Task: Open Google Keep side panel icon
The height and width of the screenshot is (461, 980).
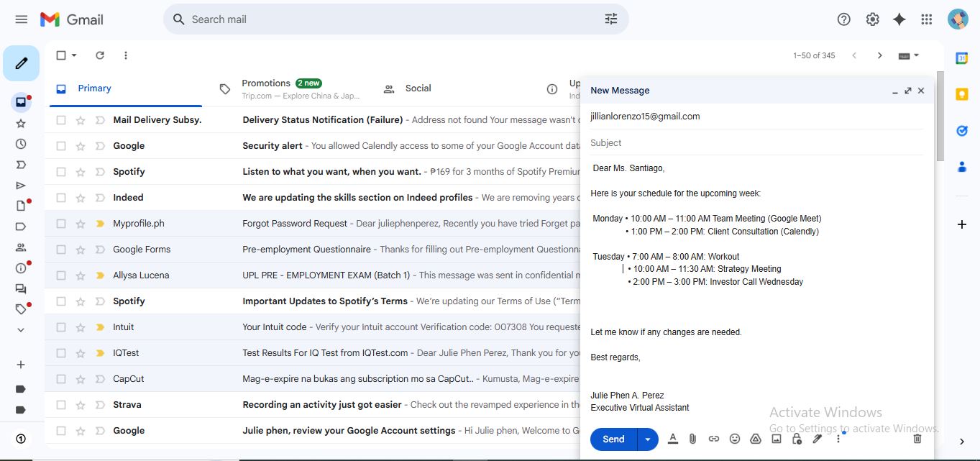Action: pyautogui.click(x=961, y=94)
